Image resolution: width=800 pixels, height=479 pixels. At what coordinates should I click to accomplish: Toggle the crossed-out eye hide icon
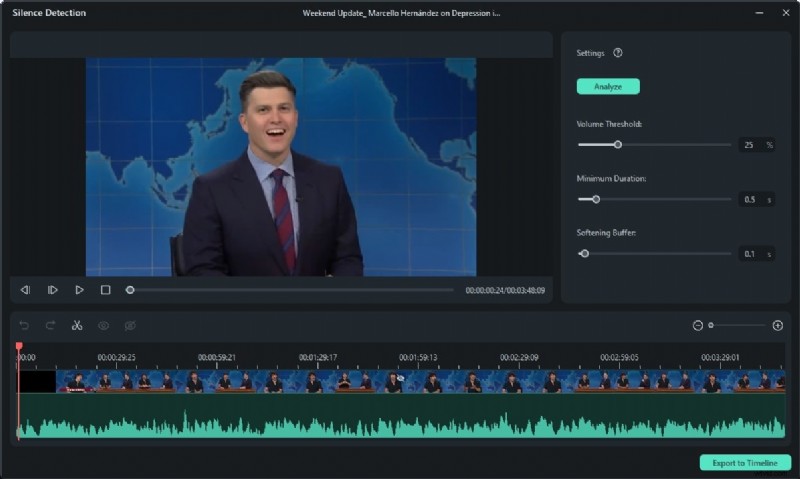click(x=129, y=325)
